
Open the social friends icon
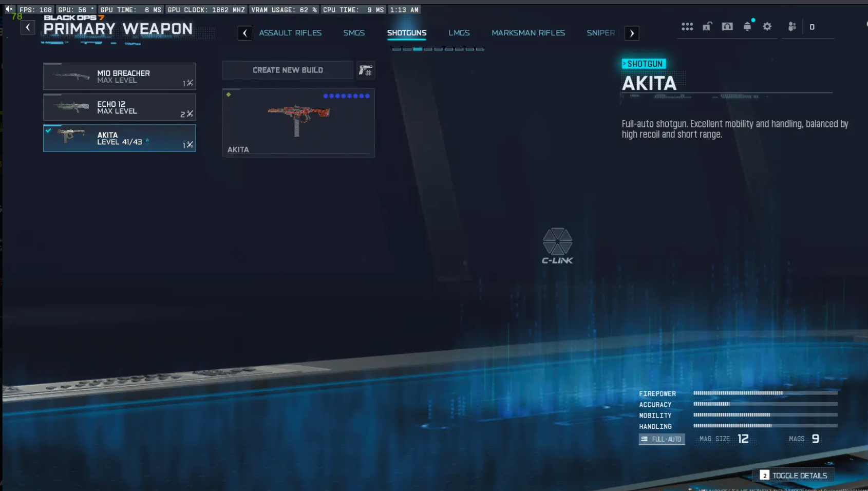[792, 26]
